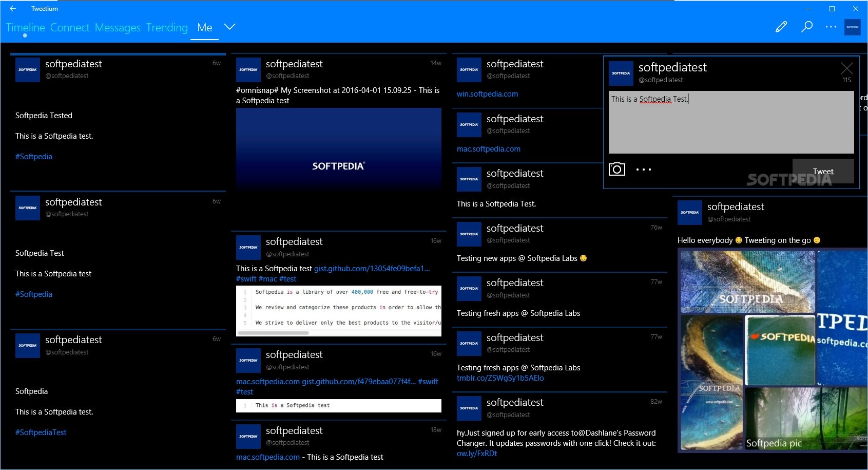Open the top-left collage photo in Hello everybody tweet

[x=747, y=281]
